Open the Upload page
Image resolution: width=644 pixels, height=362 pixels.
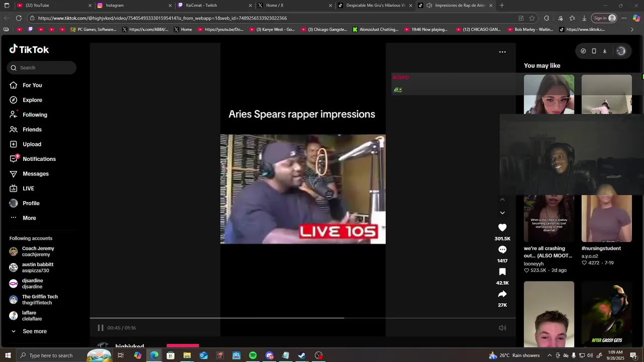pyautogui.click(x=25, y=144)
